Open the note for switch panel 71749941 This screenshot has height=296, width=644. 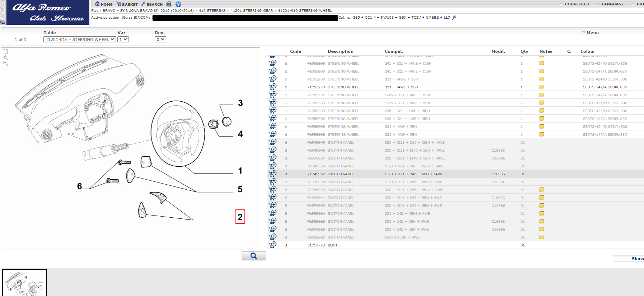[542, 198]
